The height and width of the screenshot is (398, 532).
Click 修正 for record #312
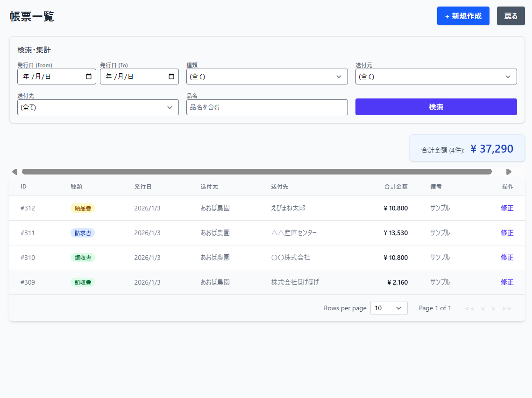pos(507,208)
